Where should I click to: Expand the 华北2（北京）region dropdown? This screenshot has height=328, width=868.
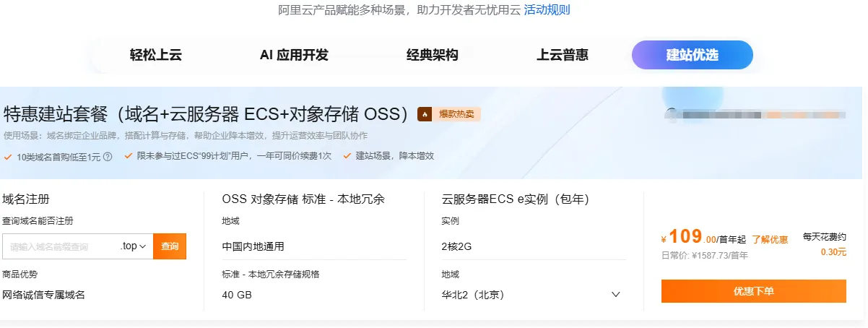coord(615,294)
